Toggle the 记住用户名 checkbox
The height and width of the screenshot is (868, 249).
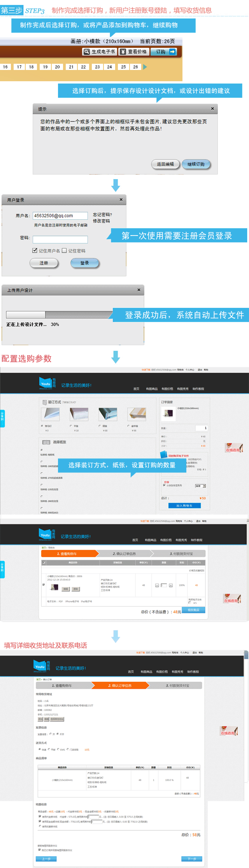coord(35,251)
